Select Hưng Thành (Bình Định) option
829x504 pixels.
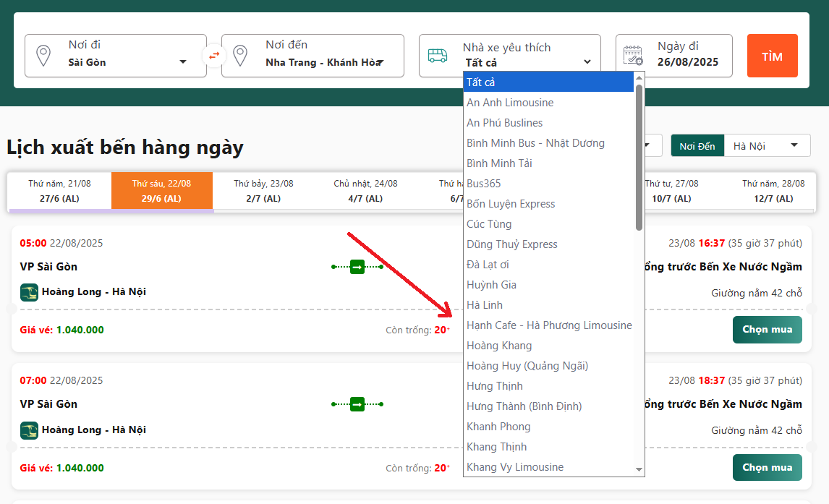pyautogui.click(x=548, y=406)
